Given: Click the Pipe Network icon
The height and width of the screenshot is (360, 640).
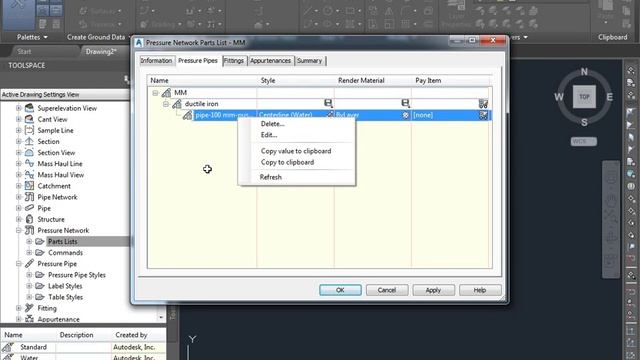Looking at the screenshot, I should [x=29, y=197].
